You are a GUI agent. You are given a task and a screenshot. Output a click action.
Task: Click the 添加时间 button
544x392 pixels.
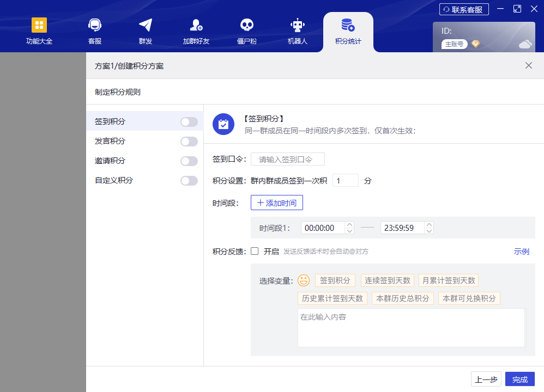pyautogui.click(x=277, y=203)
